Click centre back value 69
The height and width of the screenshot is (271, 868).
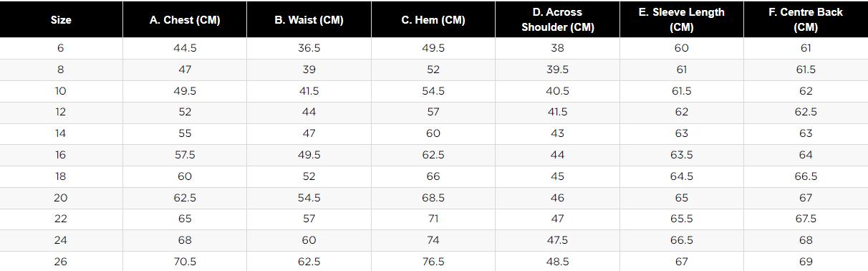coord(806,262)
